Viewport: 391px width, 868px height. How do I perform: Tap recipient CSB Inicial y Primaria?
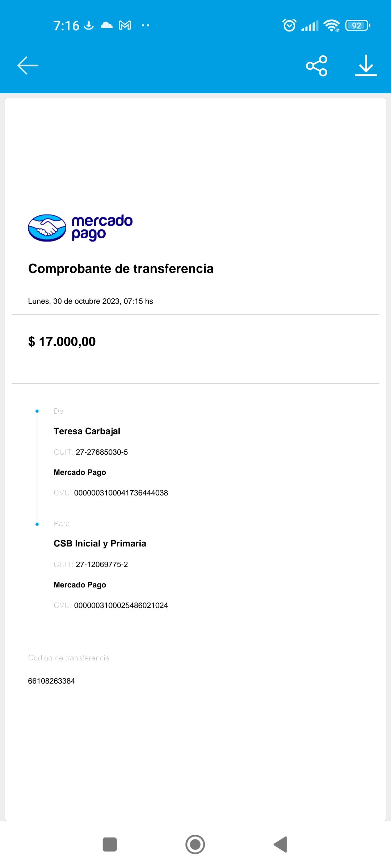coord(100,544)
